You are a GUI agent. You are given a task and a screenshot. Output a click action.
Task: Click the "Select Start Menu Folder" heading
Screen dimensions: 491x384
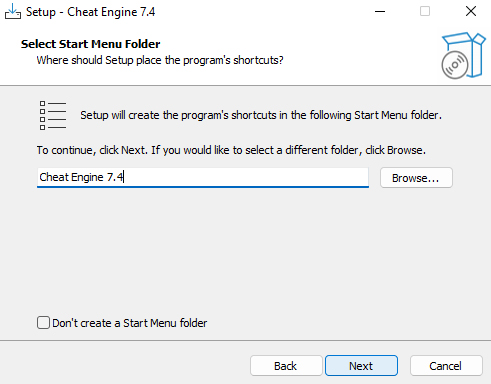point(91,44)
